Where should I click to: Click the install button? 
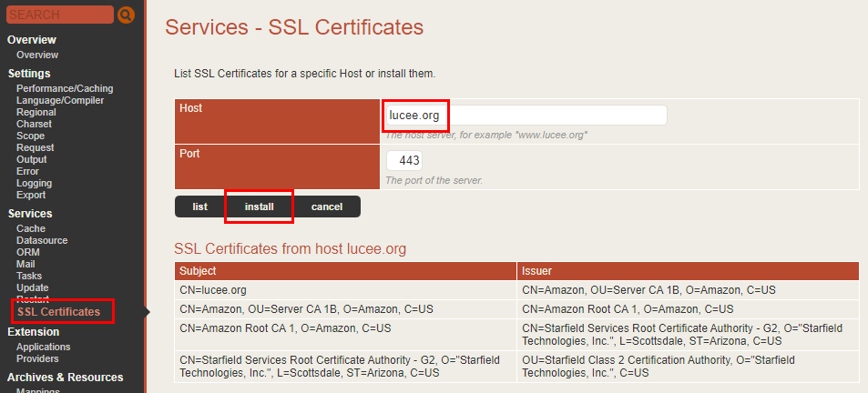pyautogui.click(x=259, y=207)
